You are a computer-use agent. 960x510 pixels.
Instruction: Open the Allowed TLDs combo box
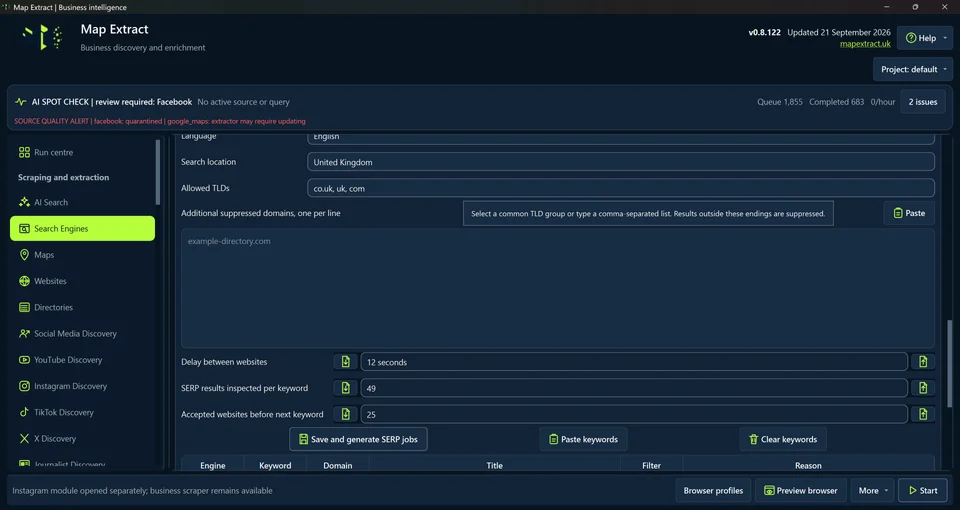tap(621, 188)
